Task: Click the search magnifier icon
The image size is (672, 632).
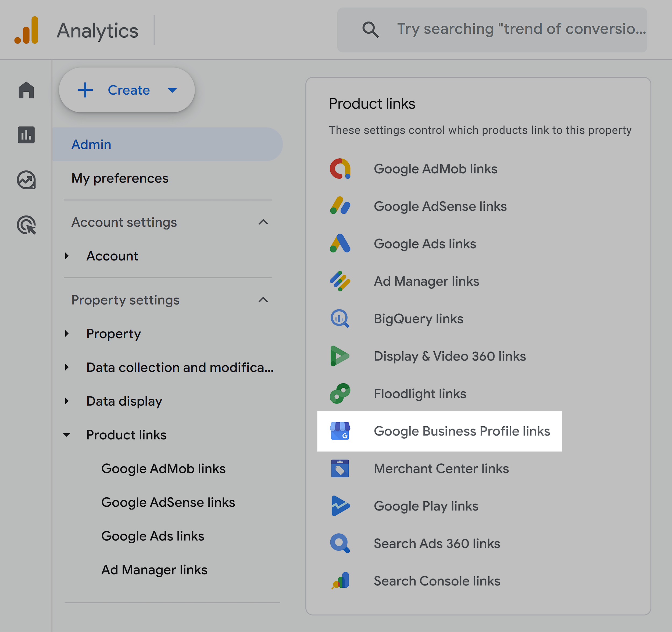Action: [370, 30]
